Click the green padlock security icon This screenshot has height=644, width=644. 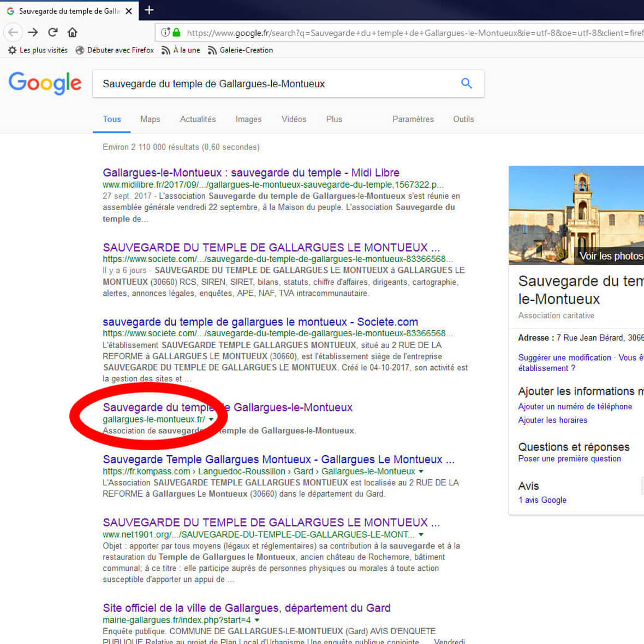[177, 32]
